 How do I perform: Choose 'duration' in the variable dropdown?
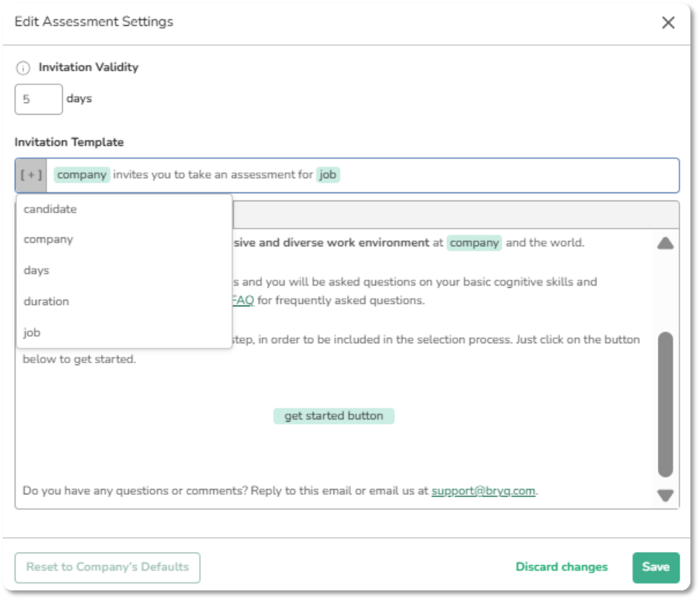[x=46, y=302]
